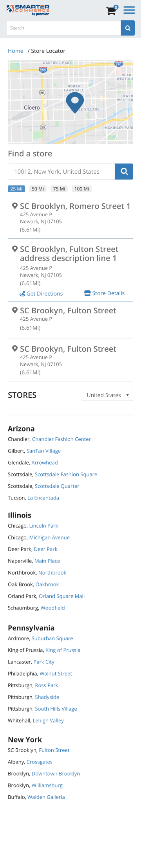Open Chandler Fashion Center store link
The image size is (141, 868).
coord(61,439)
